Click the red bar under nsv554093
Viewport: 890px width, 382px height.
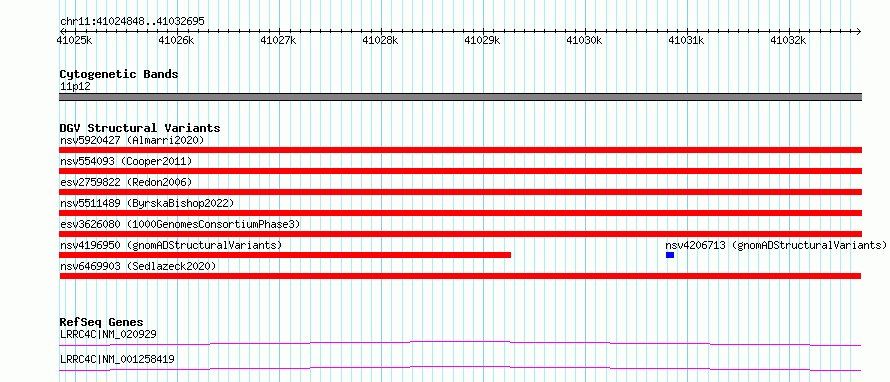point(460,171)
